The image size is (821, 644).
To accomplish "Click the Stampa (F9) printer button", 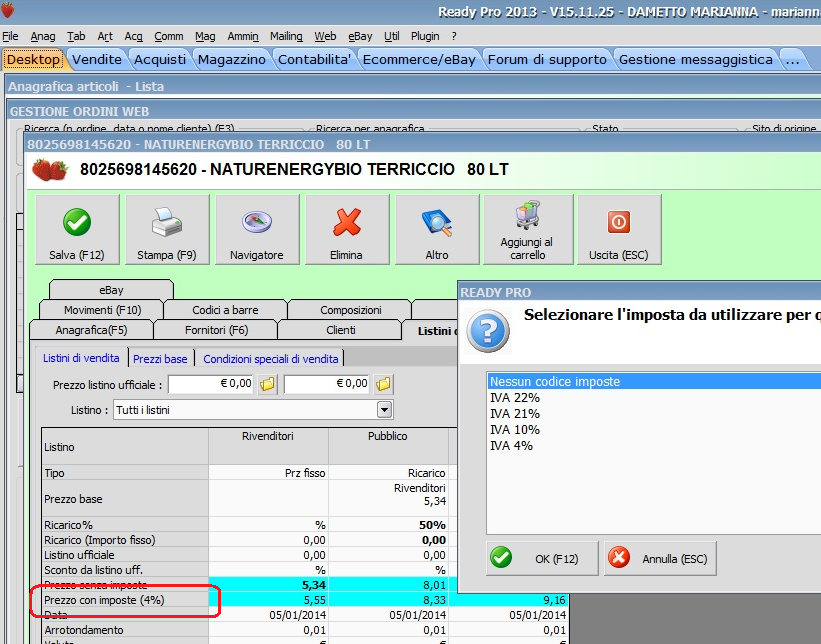I will coord(167,229).
